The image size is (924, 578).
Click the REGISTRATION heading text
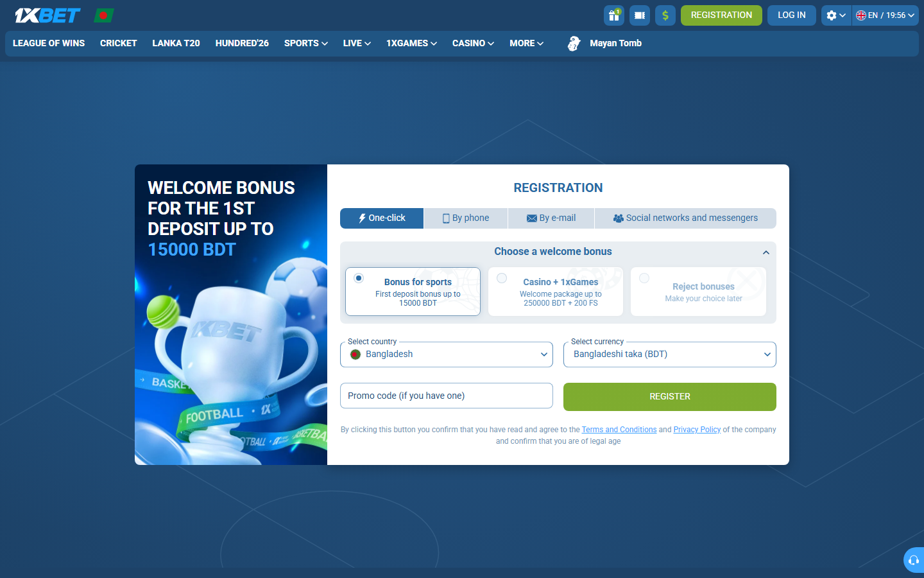558,188
